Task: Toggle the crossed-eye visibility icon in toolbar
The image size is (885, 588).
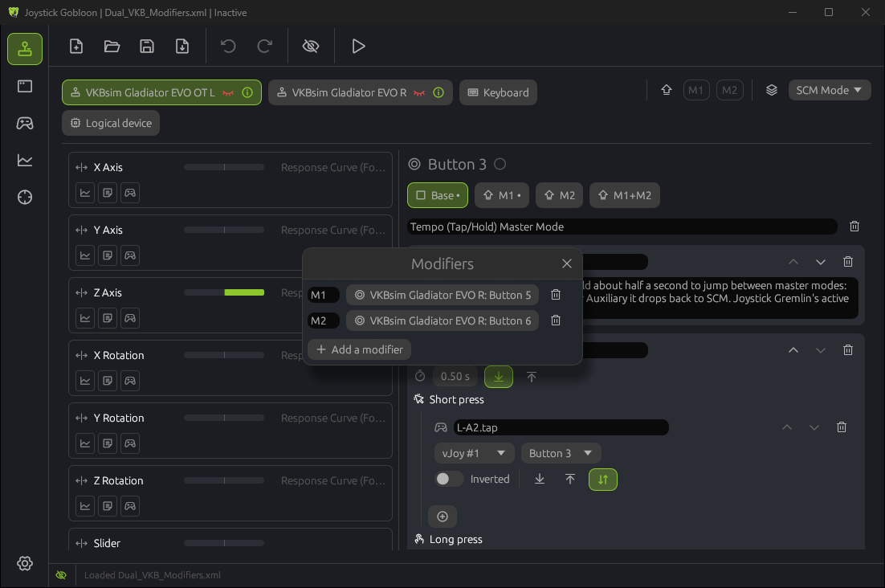Action: tap(311, 47)
